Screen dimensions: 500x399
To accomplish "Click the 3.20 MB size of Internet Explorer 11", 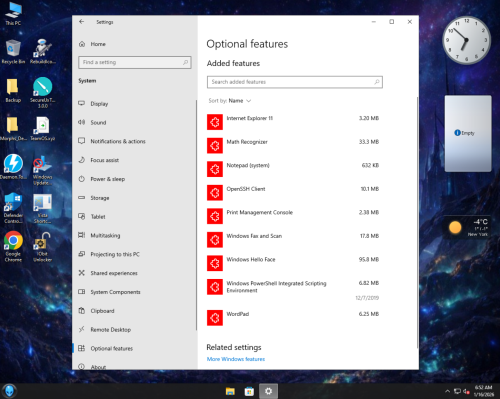I will click(369, 118).
